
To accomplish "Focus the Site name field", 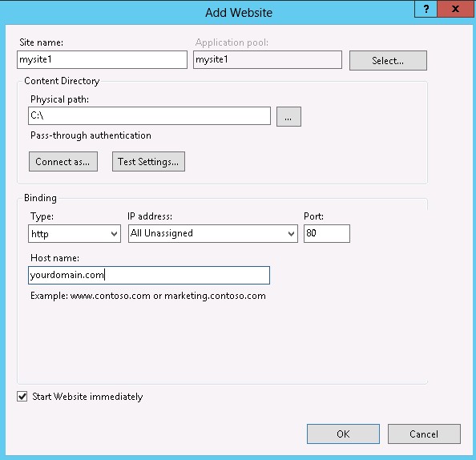I will tap(102, 59).
